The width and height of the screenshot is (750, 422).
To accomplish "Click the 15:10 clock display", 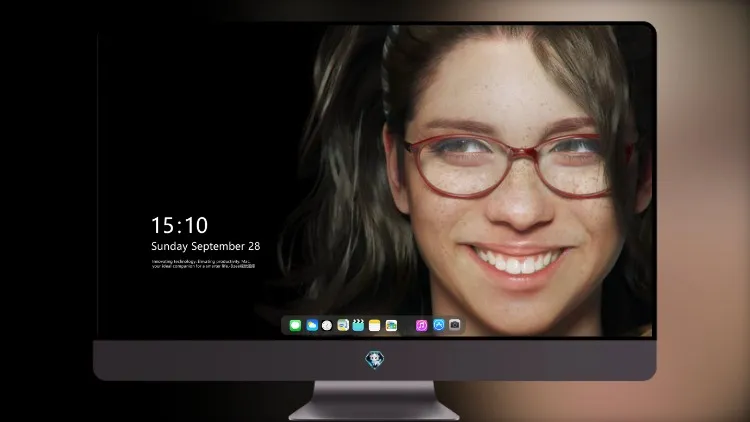I will coord(179,225).
